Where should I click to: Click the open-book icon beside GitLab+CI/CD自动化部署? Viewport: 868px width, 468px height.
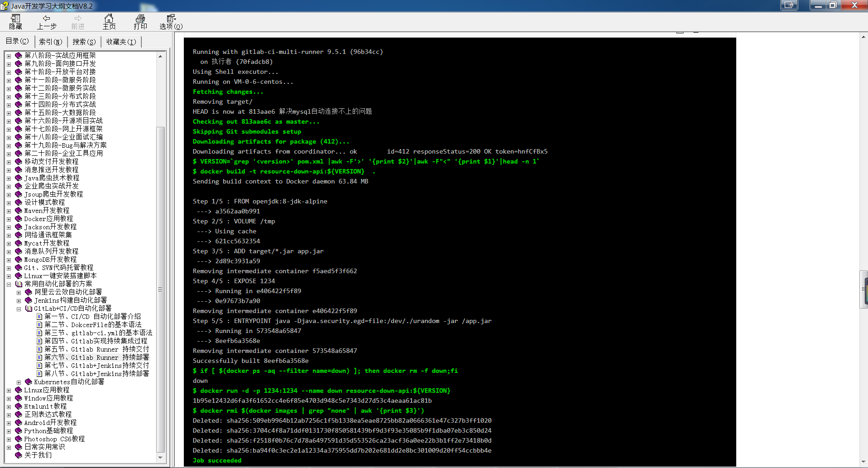29,309
